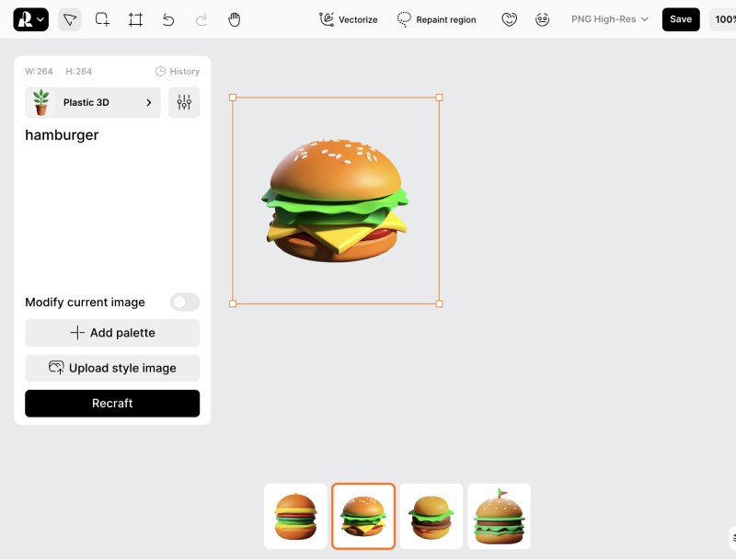Click Add palette button
The image size is (736, 560).
(112, 333)
